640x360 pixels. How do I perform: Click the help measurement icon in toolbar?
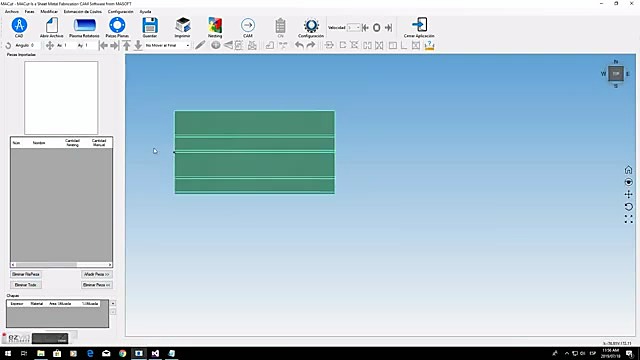coord(429,45)
